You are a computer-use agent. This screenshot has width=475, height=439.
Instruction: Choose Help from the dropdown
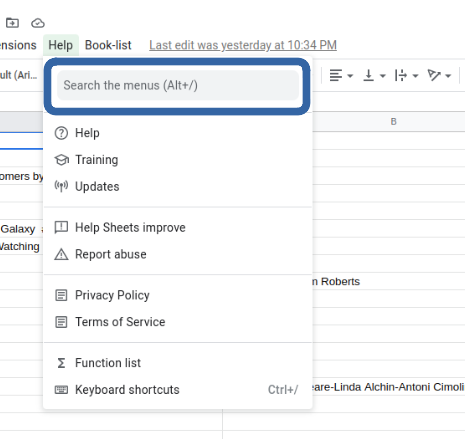178,133
